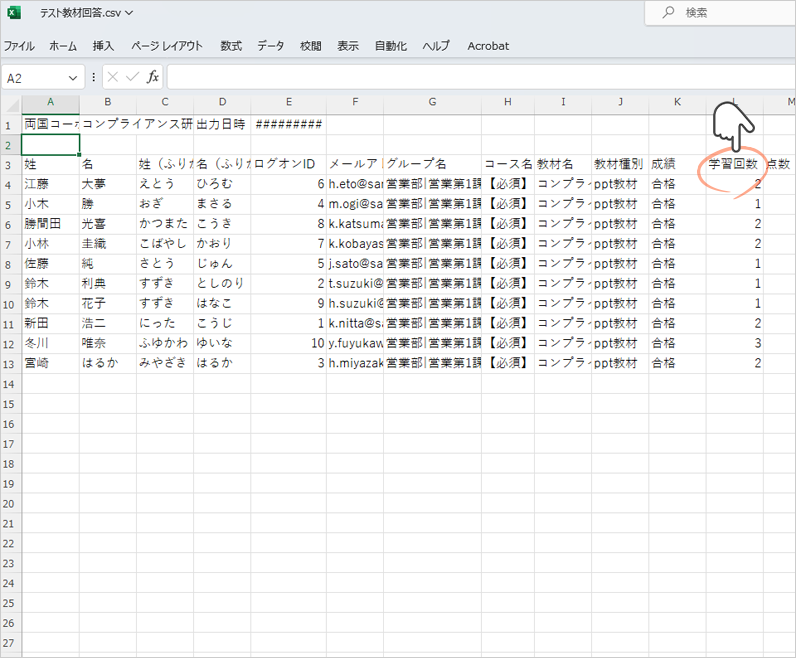
Task: Click the ######### cell in row 1
Action: tap(288, 124)
